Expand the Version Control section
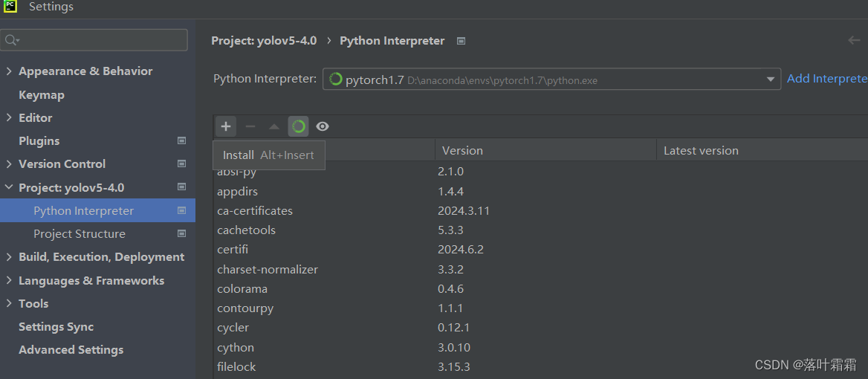 (8, 163)
